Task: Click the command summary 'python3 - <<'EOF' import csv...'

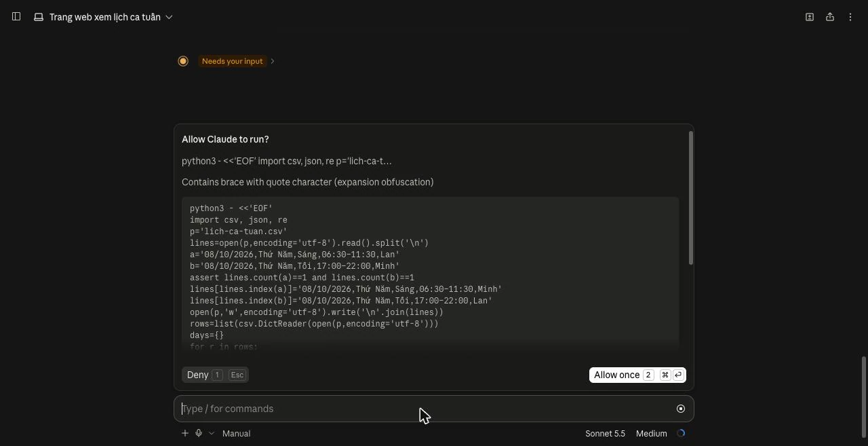Action: click(286, 161)
